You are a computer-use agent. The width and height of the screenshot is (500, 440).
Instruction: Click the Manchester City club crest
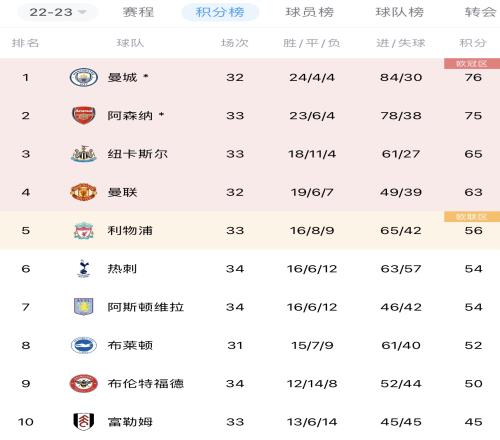pos(83,78)
